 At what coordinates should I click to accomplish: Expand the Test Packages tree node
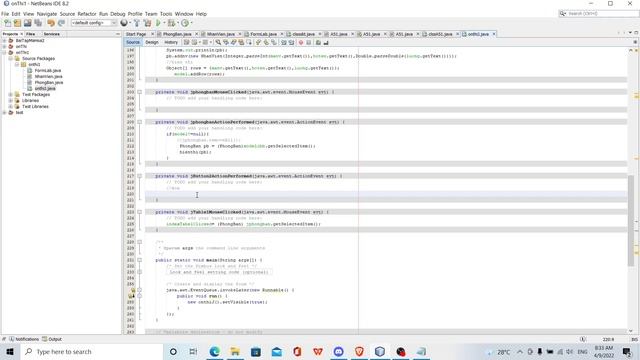(x=11, y=94)
